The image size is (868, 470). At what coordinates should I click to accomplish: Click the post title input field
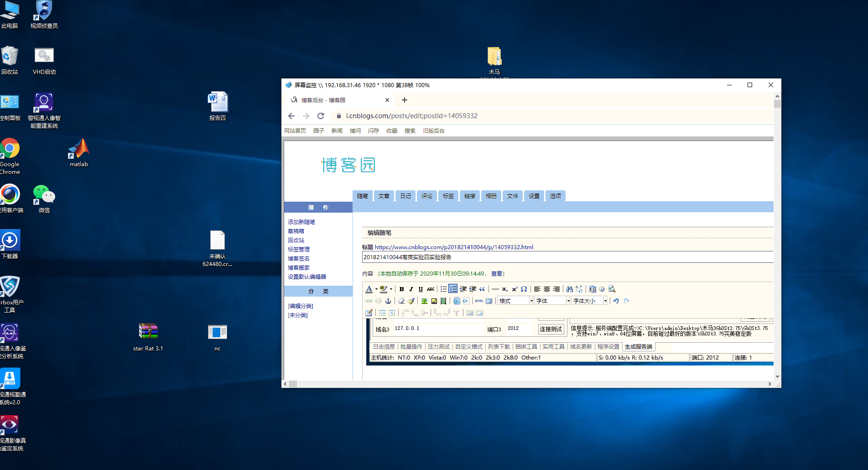pos(568,257)
